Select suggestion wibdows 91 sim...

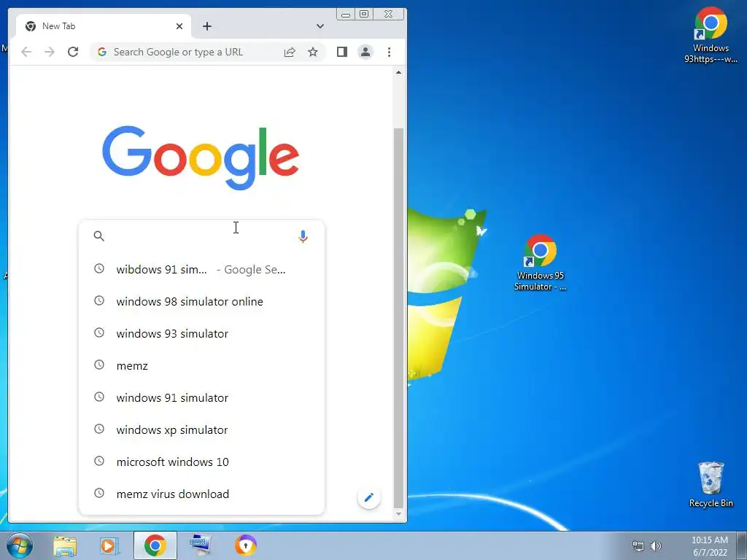pyautogui.click(x=201, y=270)
